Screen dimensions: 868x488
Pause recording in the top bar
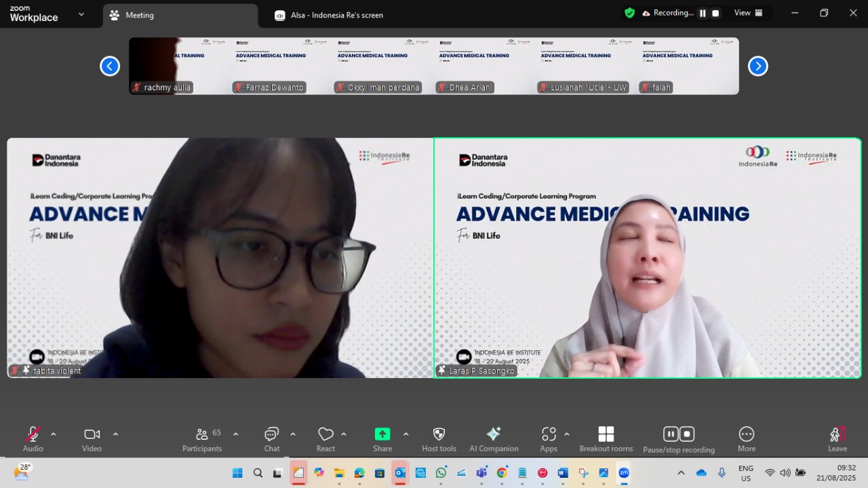tap(703, 13)
